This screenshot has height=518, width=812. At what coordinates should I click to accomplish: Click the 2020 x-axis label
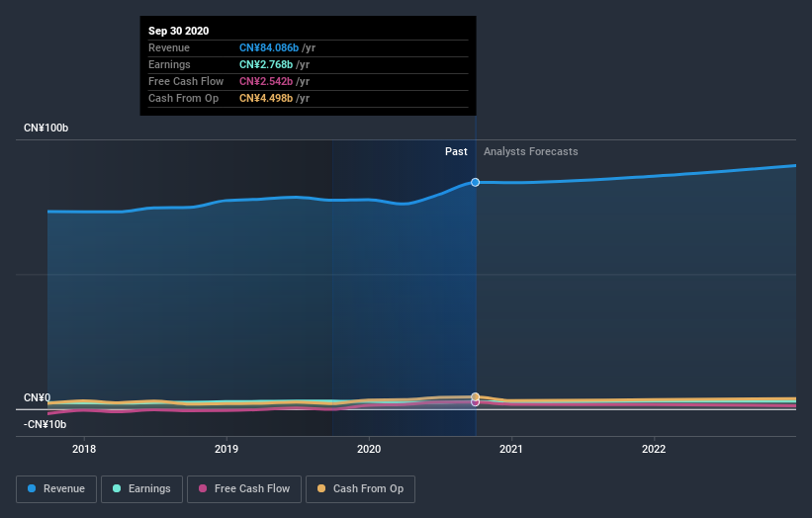(369, 449)
